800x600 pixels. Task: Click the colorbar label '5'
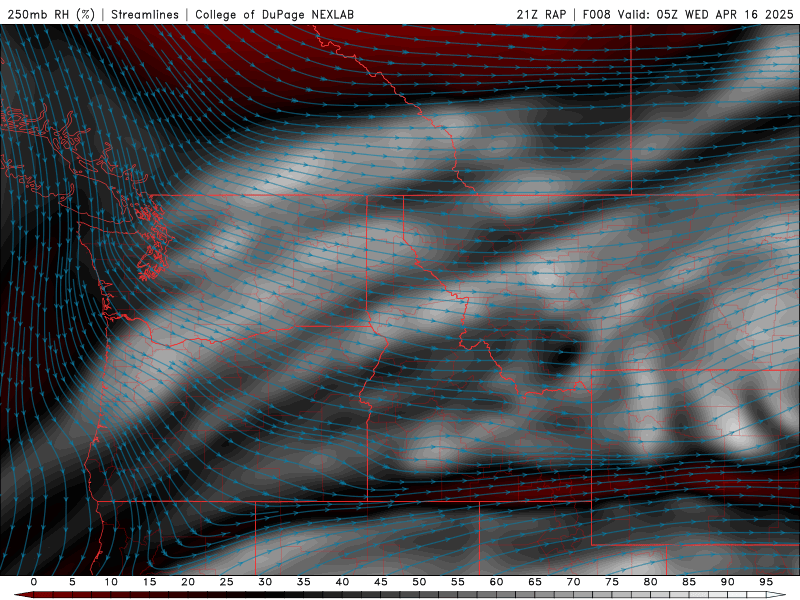coord(72,582)
